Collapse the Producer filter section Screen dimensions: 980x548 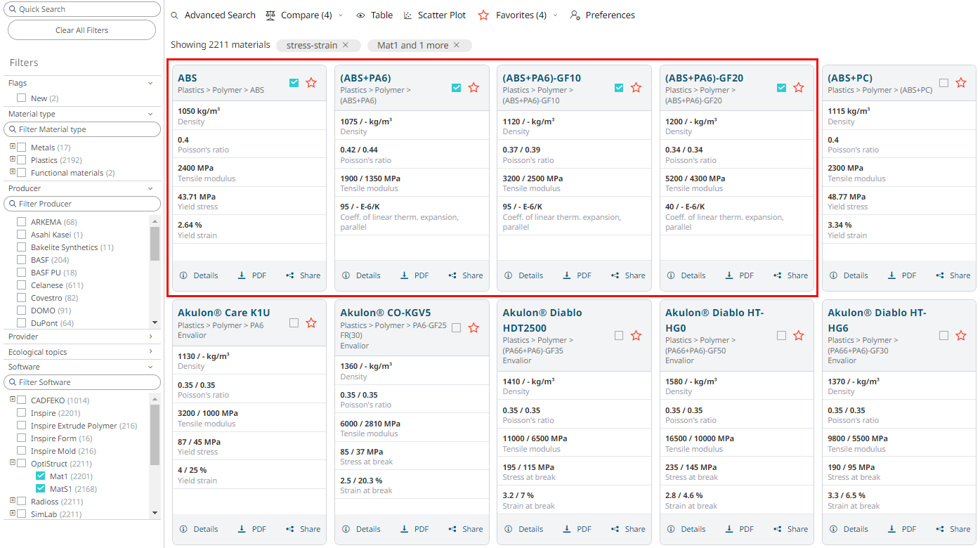click(150, 188)
